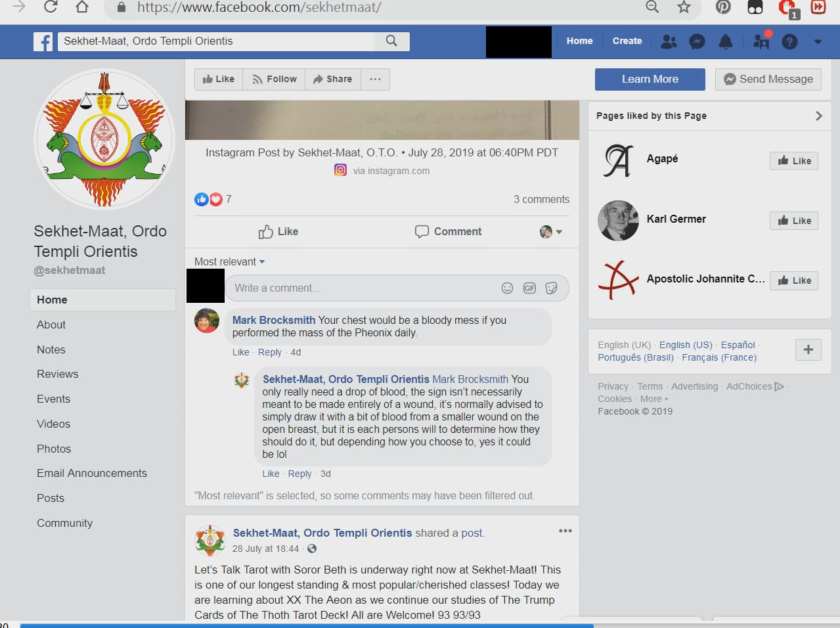Click the Pinterest extension icon
Screen dimensions: 840x628
[723, 7]
